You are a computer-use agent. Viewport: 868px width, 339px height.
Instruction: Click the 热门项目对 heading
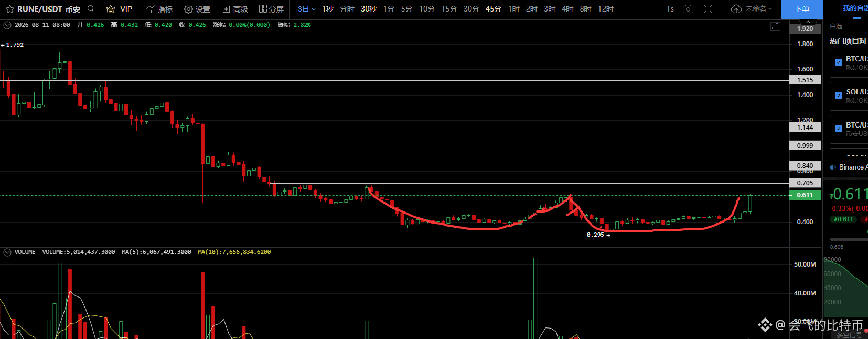[848, 41]
